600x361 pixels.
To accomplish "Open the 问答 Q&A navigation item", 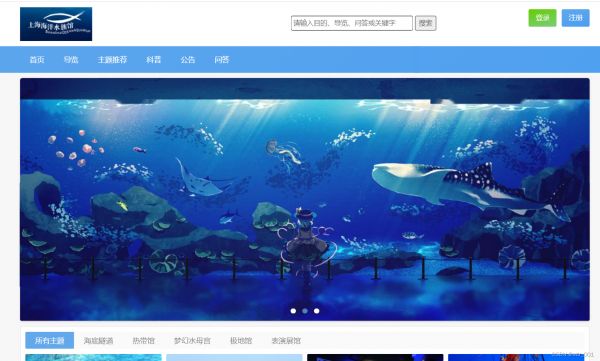I will click(x=222, y=60).
